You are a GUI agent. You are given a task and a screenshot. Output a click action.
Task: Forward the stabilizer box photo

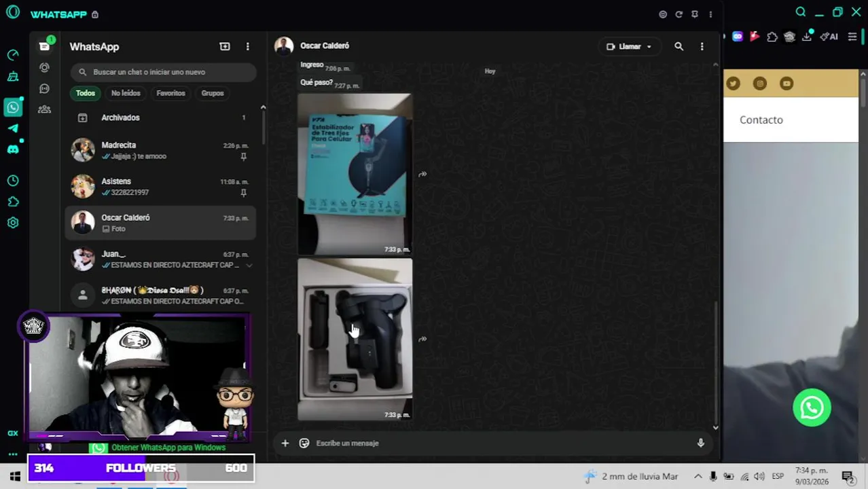point(422,175)
